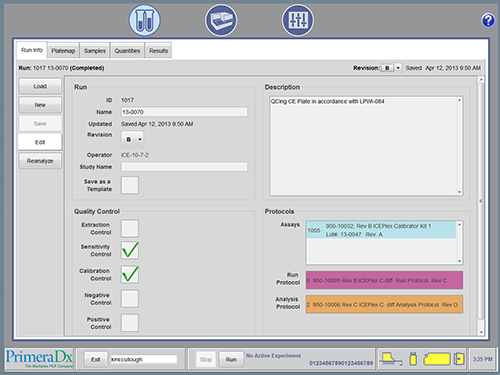Click the pink Run Protocol entry
This screenshot has height=375, width=500.
(384, 280)
